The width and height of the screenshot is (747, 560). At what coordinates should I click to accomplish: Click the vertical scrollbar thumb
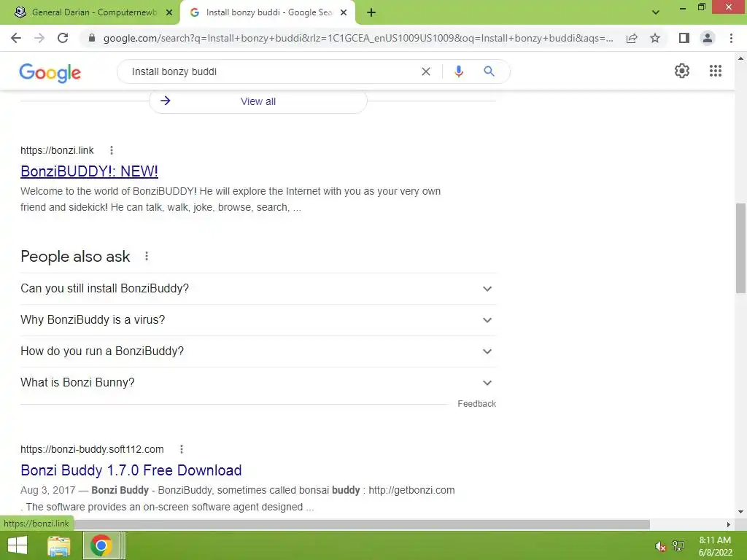(x=741, y=248)
